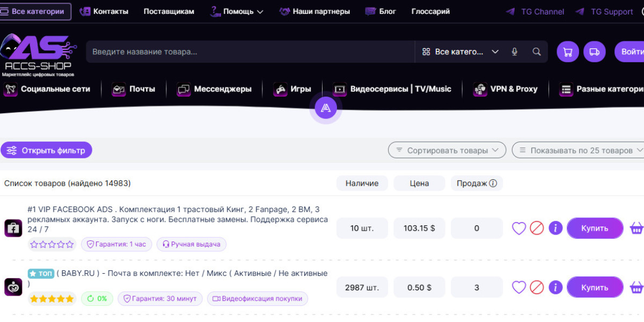The width and height of the screenshot is (644, 322).
Task: Click Facebook product category icon
Action: [x=13, y=228]
